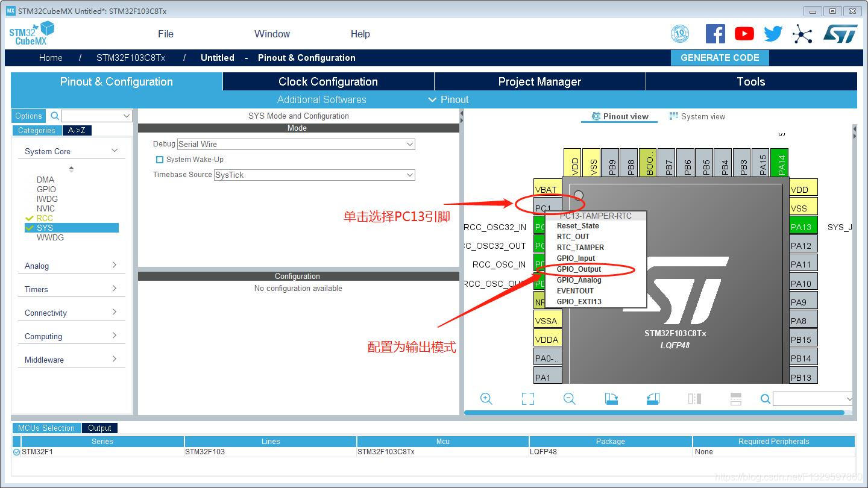Image resolution: width=868 pixels, height=488 pixels.
Task: Rotate the chip clockwise
Action: point(611,399)
